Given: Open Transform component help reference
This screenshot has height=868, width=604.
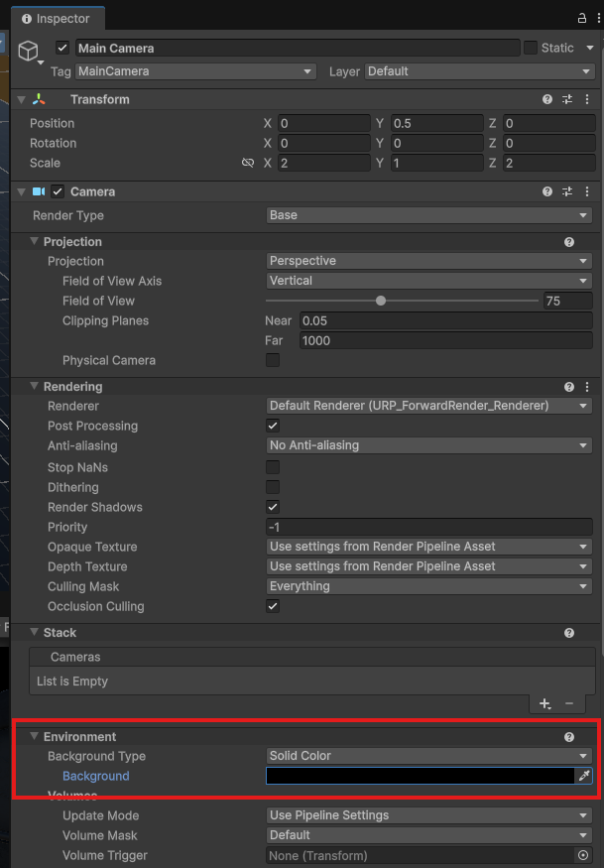Looking at the screenshot, I should 547,99.
